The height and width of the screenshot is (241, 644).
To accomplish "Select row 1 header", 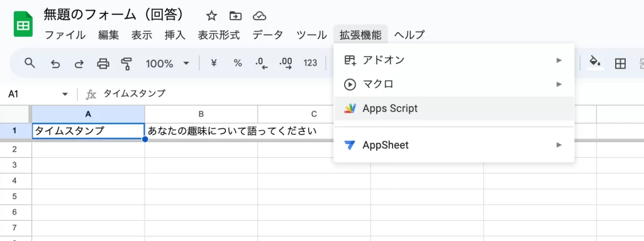I will click(x=16, y=131).
